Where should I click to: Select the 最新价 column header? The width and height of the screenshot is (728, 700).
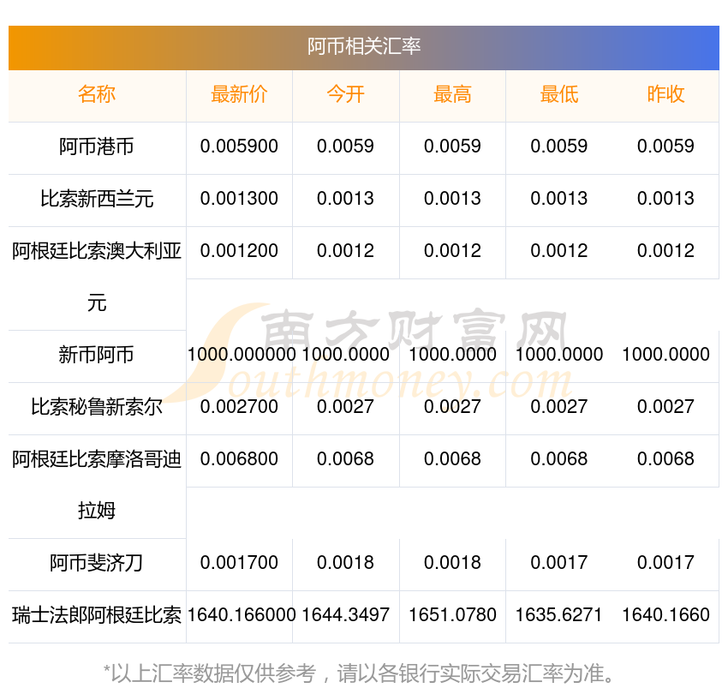(239, 94)
